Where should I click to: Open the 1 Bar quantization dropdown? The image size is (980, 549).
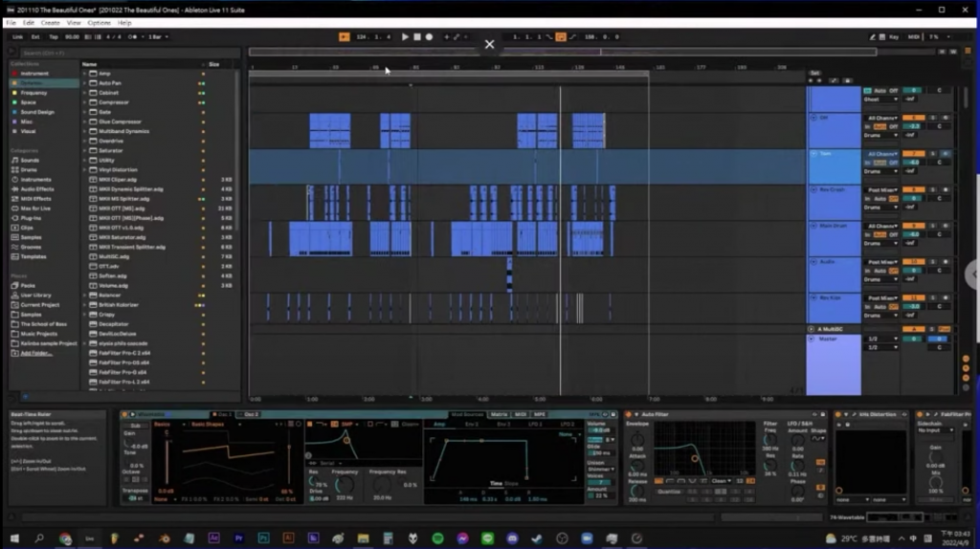click(x=159, y=37)
